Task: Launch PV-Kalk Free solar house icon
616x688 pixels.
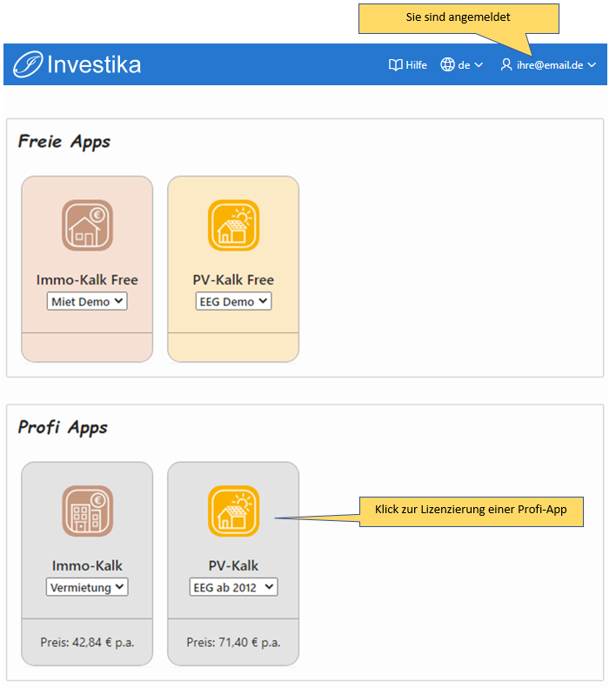Action: click(233, 225)
